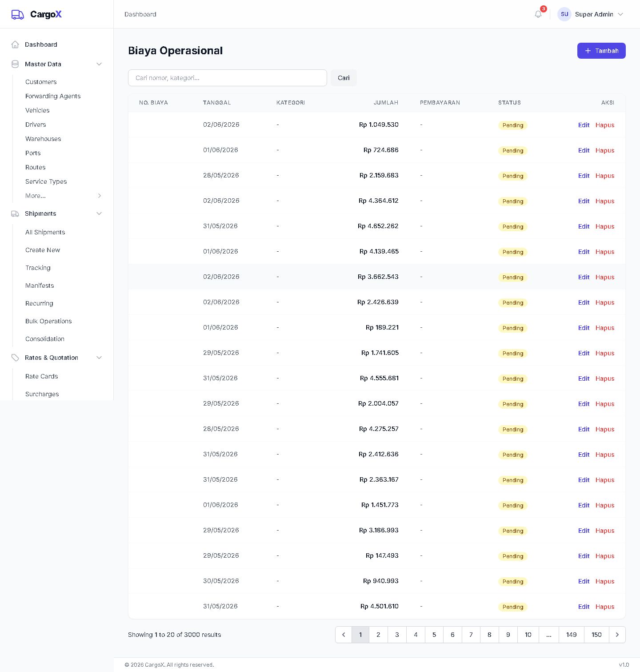The image size is (640, 672).
Task: Click the Shipments truck icon in sidebar
Action: tap(15, 213)
